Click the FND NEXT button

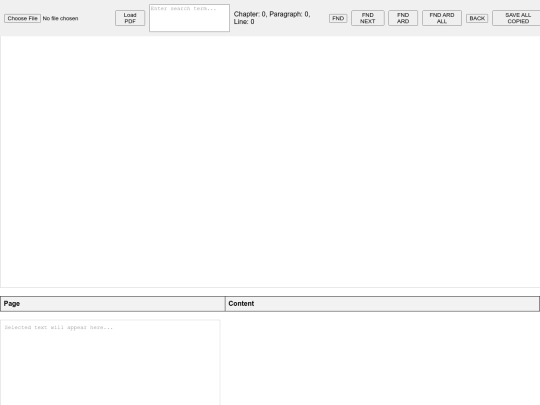pos(367,18)
